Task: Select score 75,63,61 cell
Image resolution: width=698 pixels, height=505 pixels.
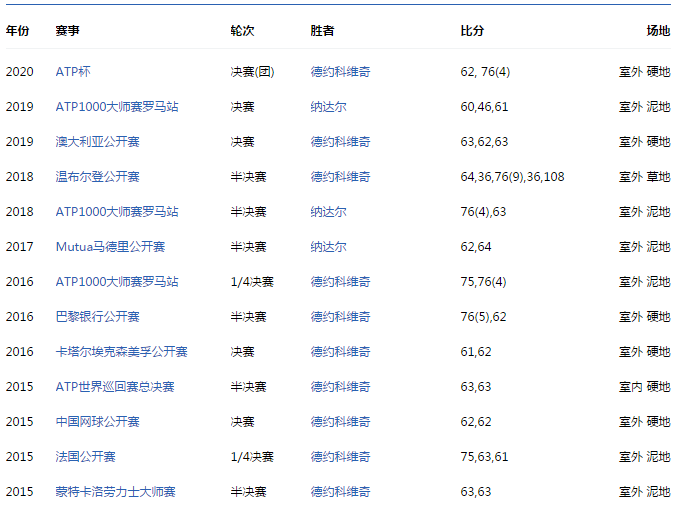Action: coord(484,456)
